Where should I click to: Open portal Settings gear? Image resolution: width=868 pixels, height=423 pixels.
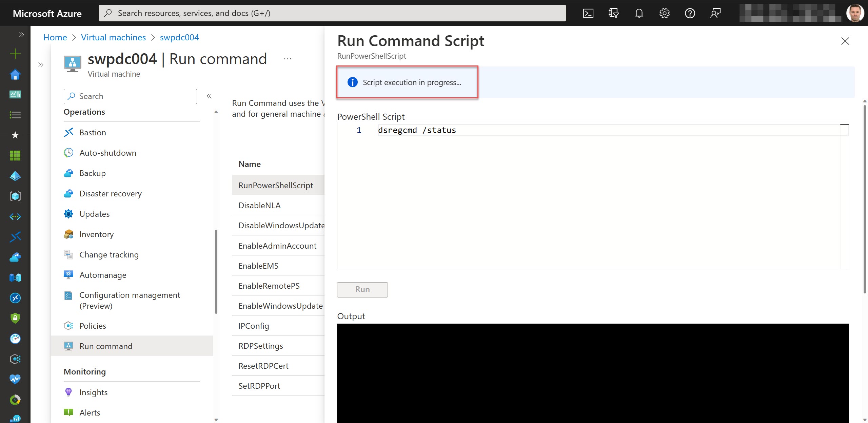pyautogui.click(x=664, y=13)
